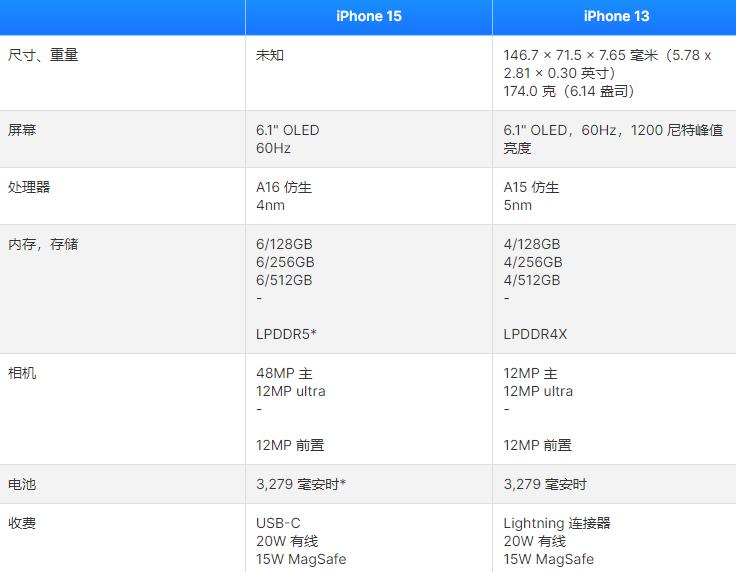
Task: Click the 4nm text
Action: [x=270, y=205]
